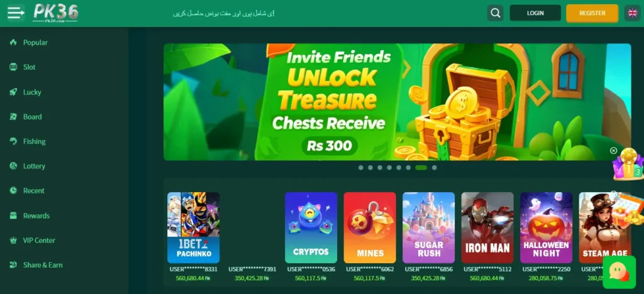
Task: Open the Lottery category
Action: [x=34, y=166]
